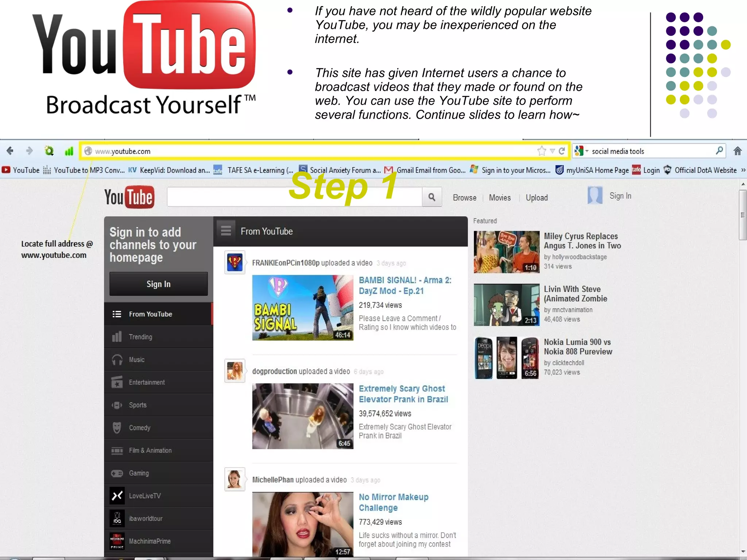Click the Gaming controller icon
Image resolution: width=747 pixels, height=560 pixels.
[117, 473]
